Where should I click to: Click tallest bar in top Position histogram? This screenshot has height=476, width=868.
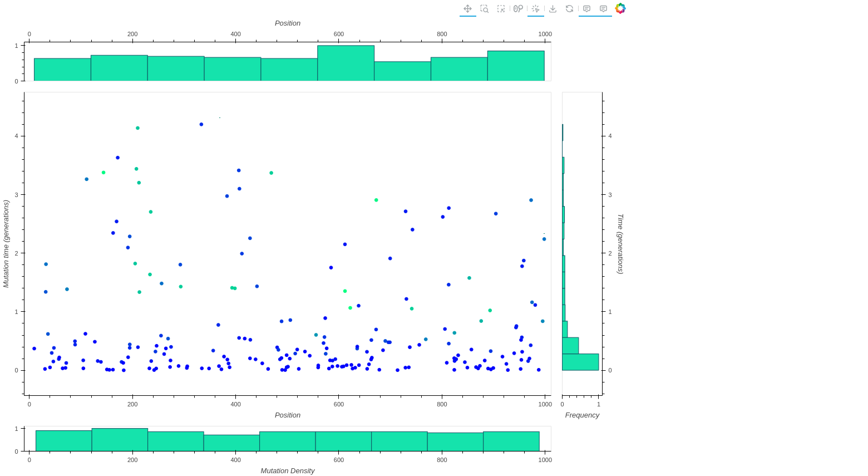pyautogui.click(x=346, y=63)
